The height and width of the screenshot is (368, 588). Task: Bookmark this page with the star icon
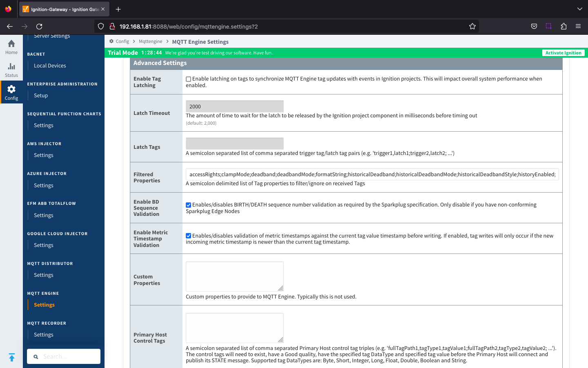click(x=472, y=26)
